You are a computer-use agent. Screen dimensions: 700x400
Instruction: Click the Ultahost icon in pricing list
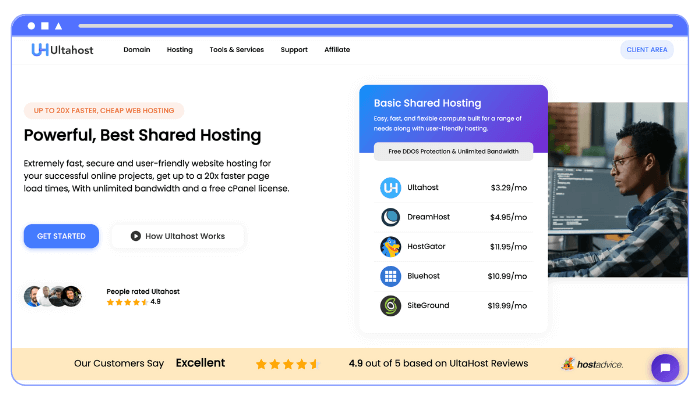coord(390,187)
